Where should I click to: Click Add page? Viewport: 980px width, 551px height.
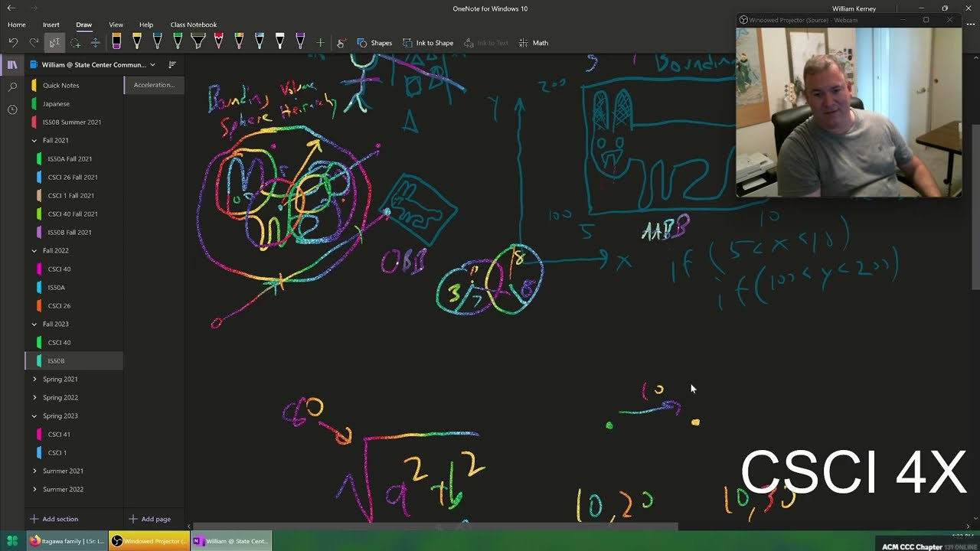[149, 519]
